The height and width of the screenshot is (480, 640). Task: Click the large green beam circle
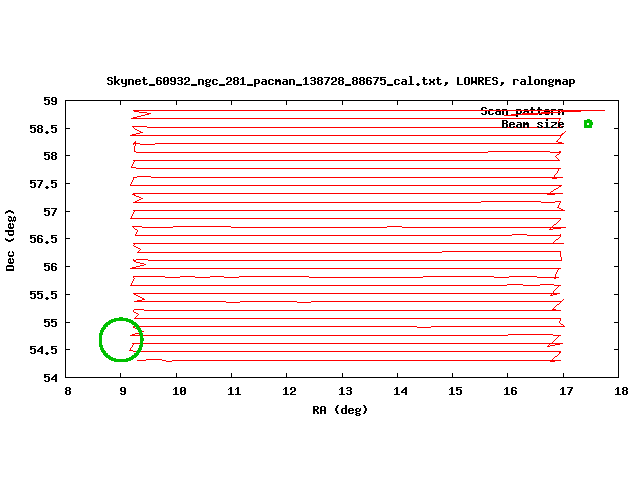(121, 340)
